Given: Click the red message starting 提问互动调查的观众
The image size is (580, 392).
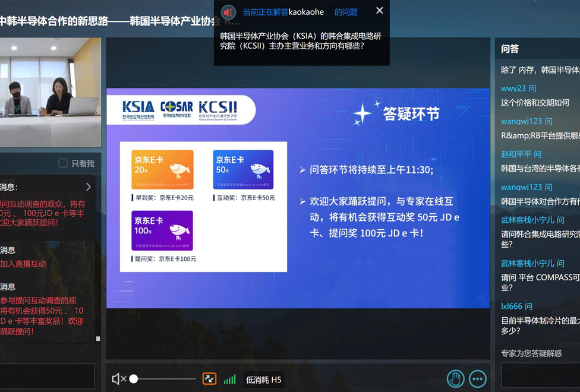Looking at the screenshot, I should [43, 213].
